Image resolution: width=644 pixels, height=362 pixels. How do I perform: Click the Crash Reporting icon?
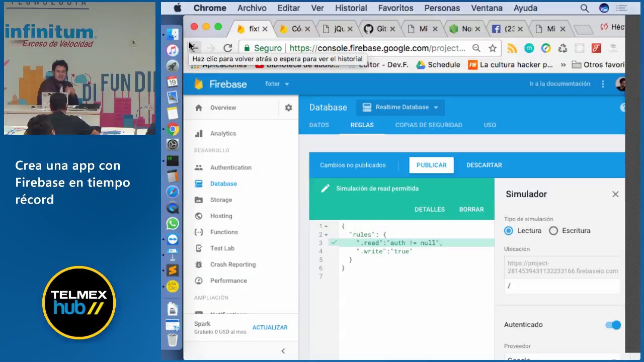199,264
